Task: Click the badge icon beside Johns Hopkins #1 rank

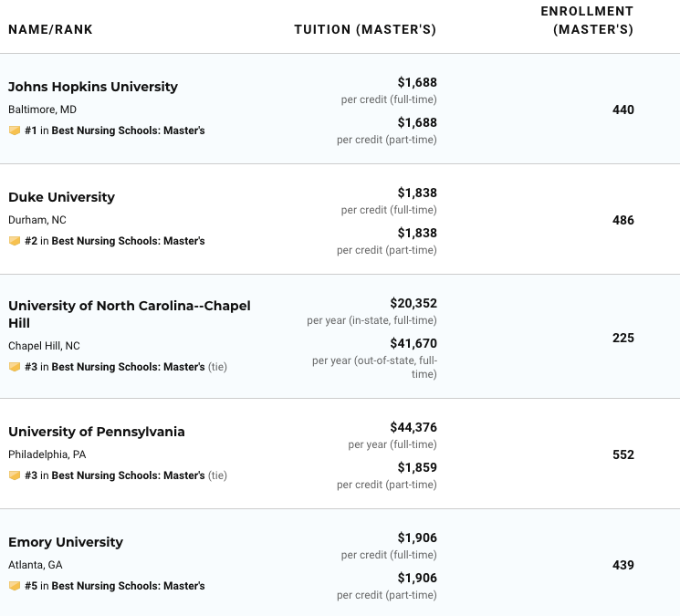Action: [14, 131]
